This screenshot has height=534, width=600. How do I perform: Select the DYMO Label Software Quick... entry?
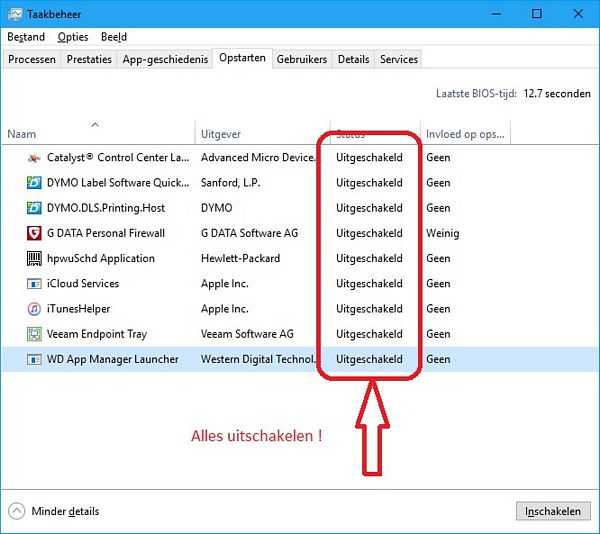point(118,183)
